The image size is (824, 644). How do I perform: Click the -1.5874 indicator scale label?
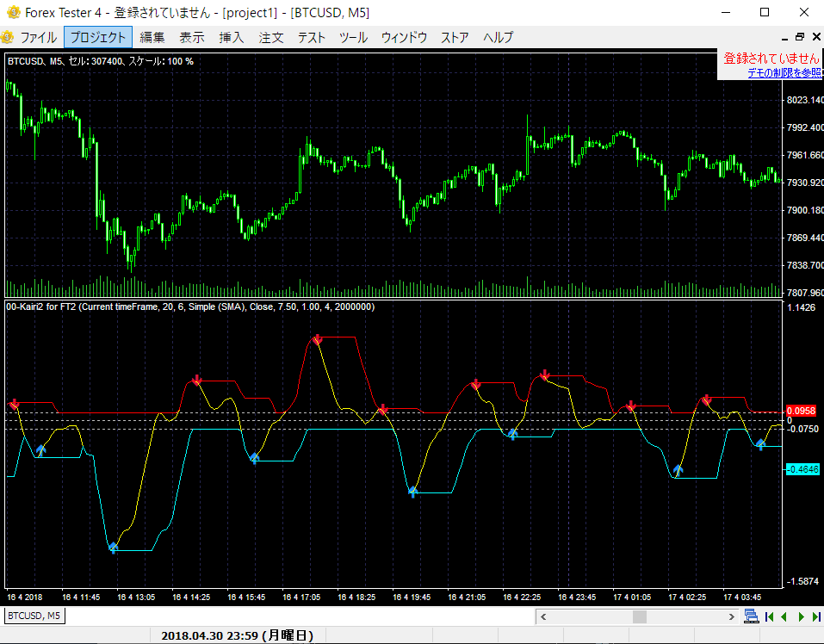pos(802,581)
